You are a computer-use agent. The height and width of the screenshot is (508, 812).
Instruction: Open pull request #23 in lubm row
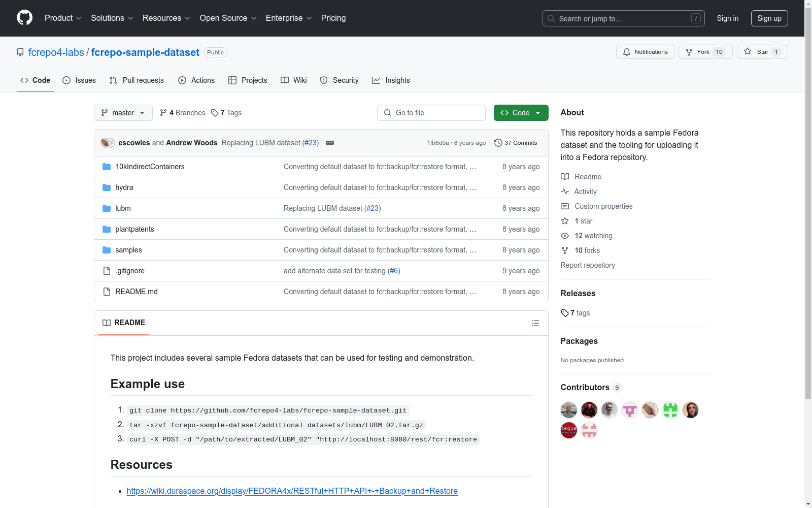pyautogui.click(x=373, y=208)
